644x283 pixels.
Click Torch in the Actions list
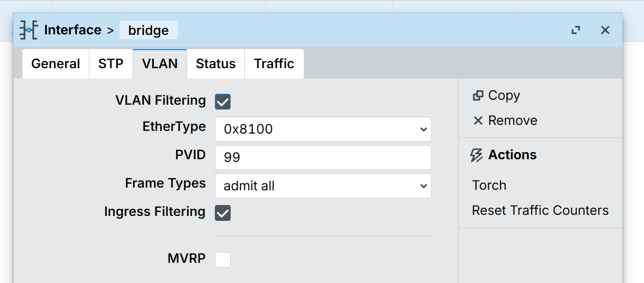(x=489, y=185)
